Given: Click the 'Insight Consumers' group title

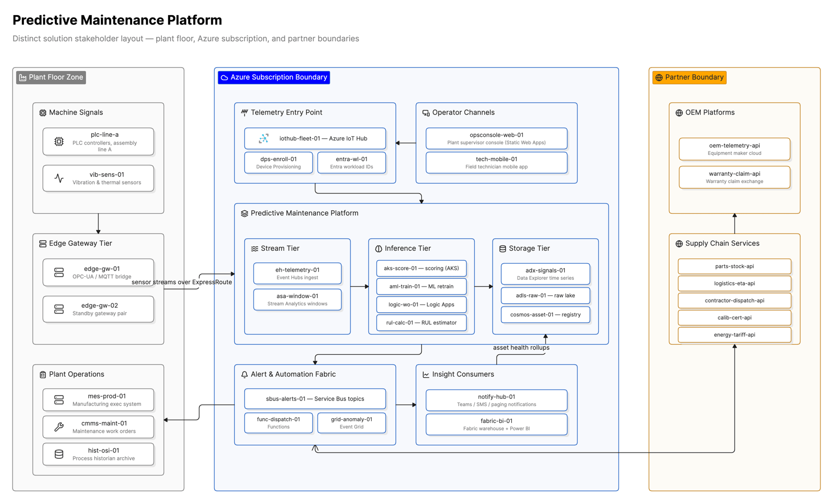Looking at the screenshot, I should 463,374.
